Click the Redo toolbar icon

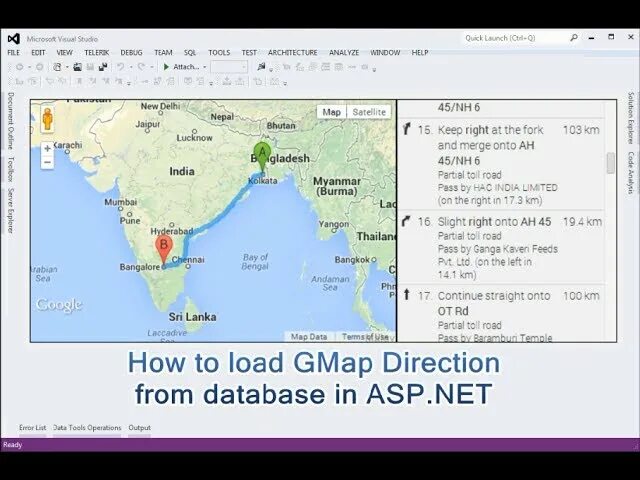coord(141,67)
